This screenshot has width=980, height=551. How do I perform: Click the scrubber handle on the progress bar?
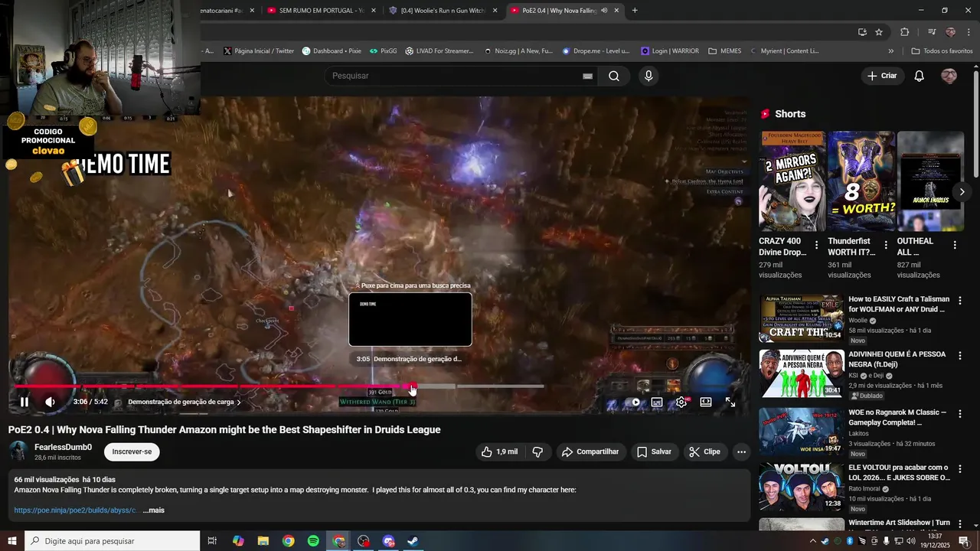coord(413,386)
